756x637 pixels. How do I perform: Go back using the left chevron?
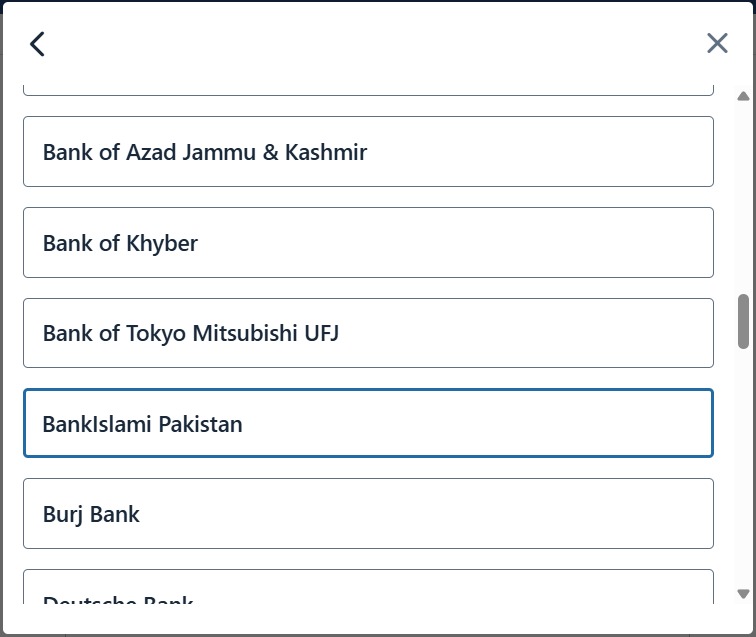point(38,44)
